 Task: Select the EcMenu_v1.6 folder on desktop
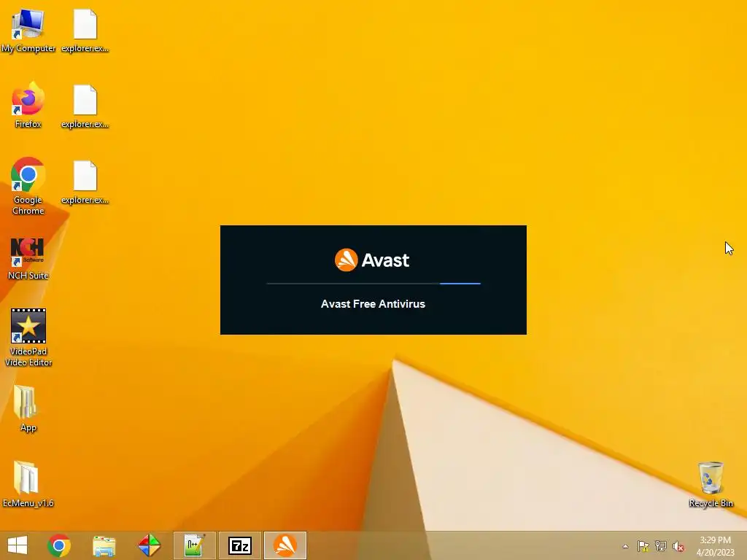pos(28,484)
